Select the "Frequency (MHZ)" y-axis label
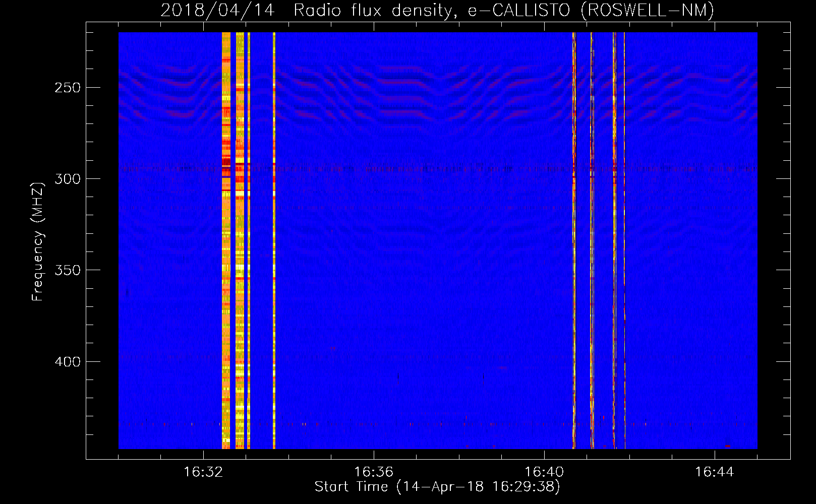The image size is (816, 504). (x=38, y=242)
